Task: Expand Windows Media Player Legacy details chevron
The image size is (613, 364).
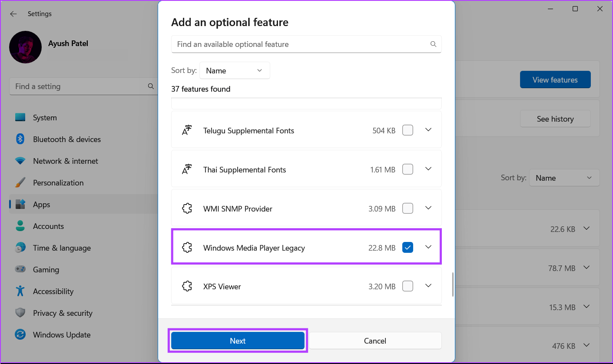Action: (x=428, y=247)
